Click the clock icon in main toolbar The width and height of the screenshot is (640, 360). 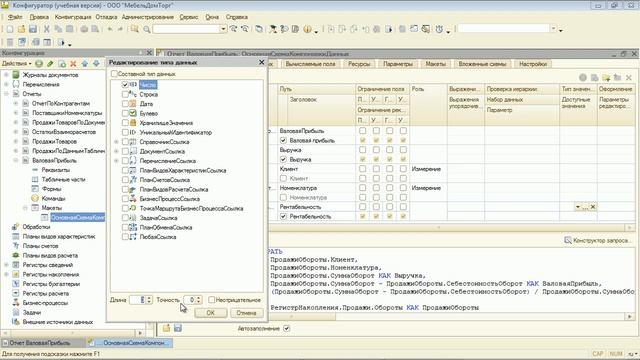[x=439, y=29]
